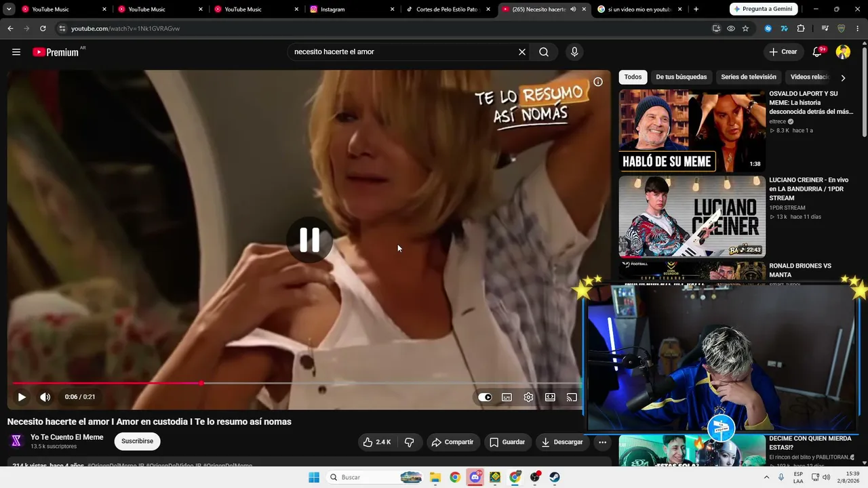Image resolution: width=868 pixels, height=488 pixels.
Task: Seek on the red video progress bar
Action: click(297, 384)
